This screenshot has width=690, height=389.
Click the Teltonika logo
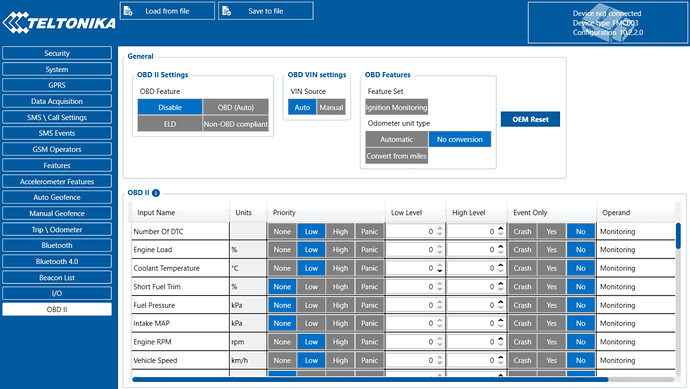pos(59,22)
